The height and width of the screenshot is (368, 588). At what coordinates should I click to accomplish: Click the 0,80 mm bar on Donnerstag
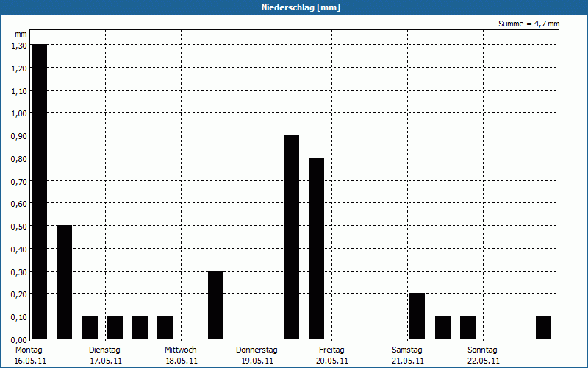coord(317,248)
